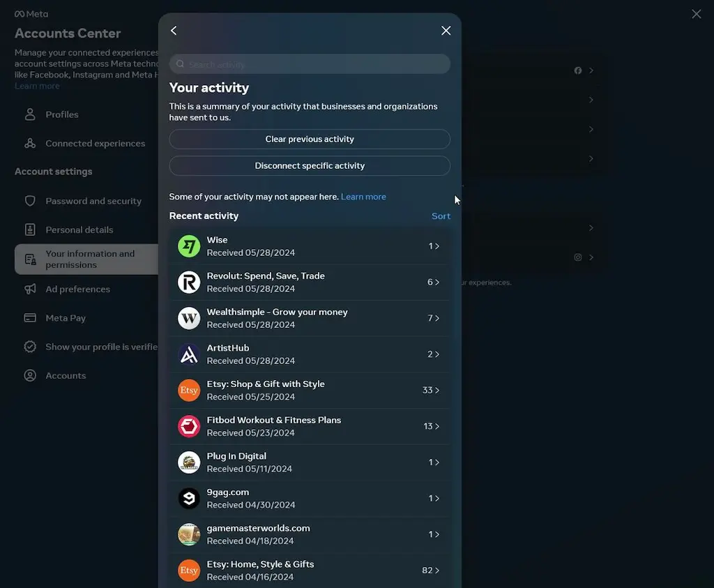The height and width of the screenshot is (588, 714).
Task: Expand Etsy: Home, Style & Gifts chevron
Action: tap(437, 571)
